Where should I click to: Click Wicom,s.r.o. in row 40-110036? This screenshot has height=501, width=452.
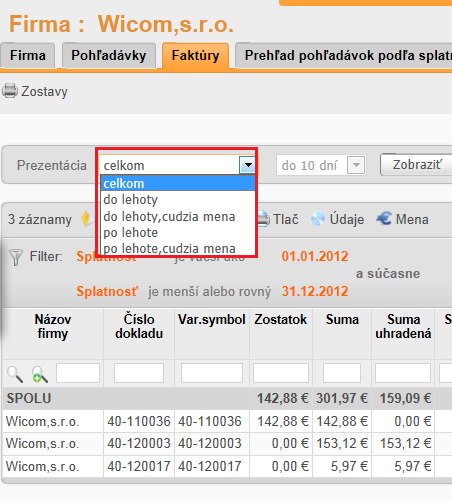tap(43, 421)
